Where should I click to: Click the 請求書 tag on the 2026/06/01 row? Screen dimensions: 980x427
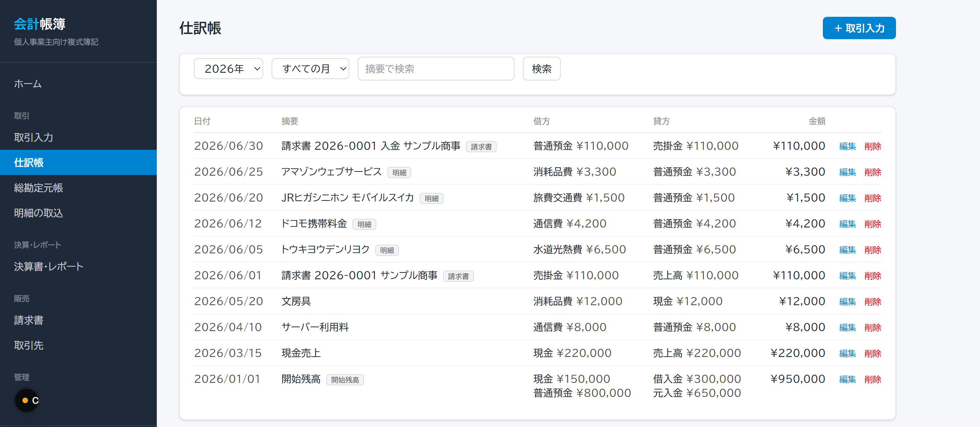coord(458,276)
